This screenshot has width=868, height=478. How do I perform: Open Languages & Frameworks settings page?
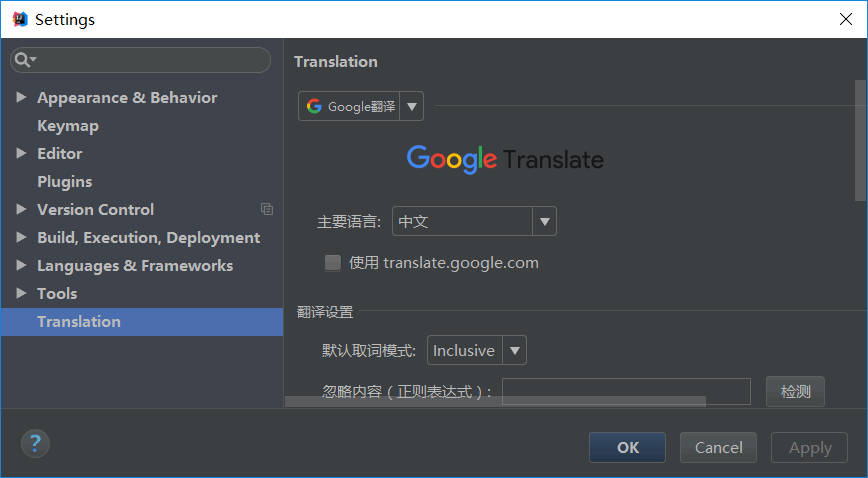[135, 265]
